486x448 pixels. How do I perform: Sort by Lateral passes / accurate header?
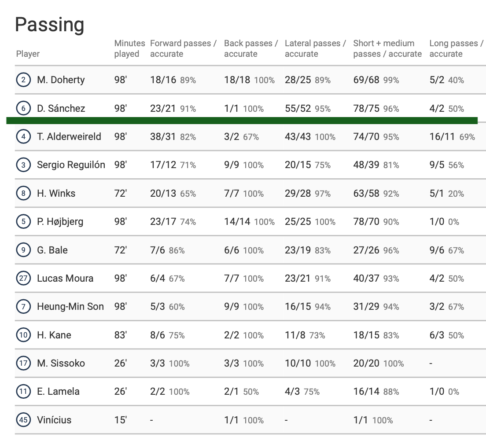click(315, 48)
